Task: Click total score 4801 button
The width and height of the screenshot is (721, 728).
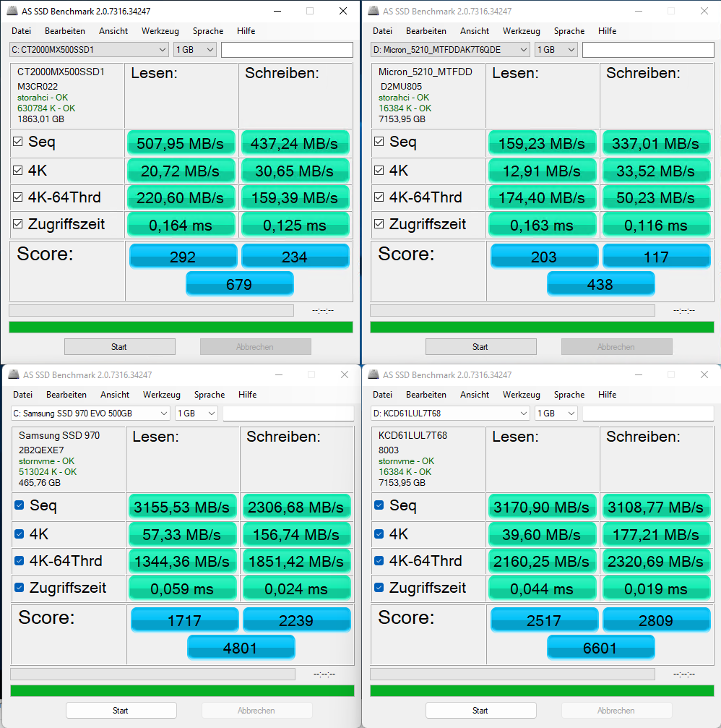Action: (241, 648)
